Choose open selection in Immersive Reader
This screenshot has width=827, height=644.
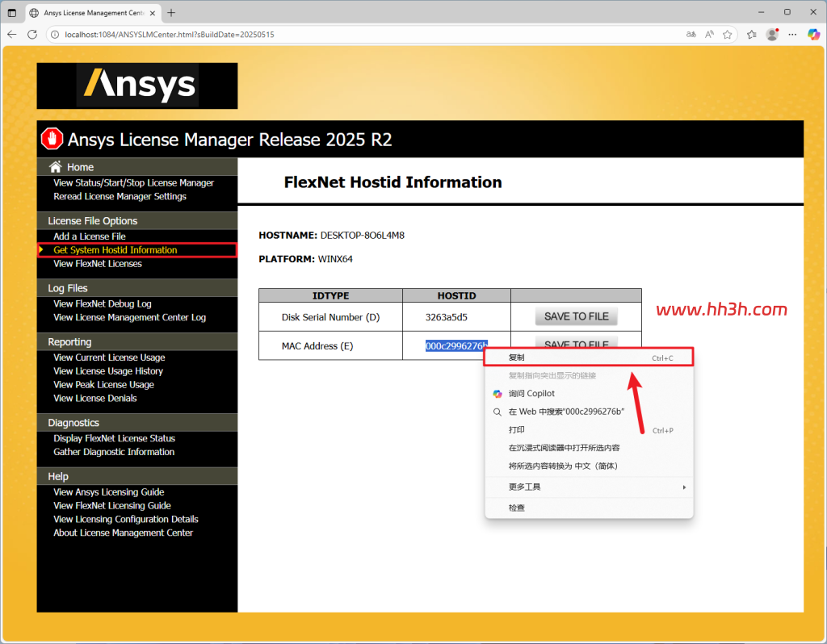(x=589, y=448)
